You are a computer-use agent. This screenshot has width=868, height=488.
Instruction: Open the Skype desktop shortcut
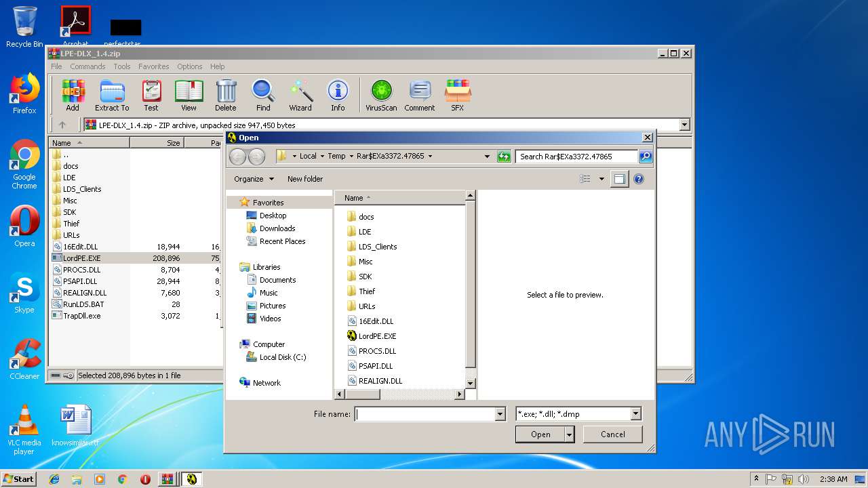pyautogui.click(x=24, y=293)
